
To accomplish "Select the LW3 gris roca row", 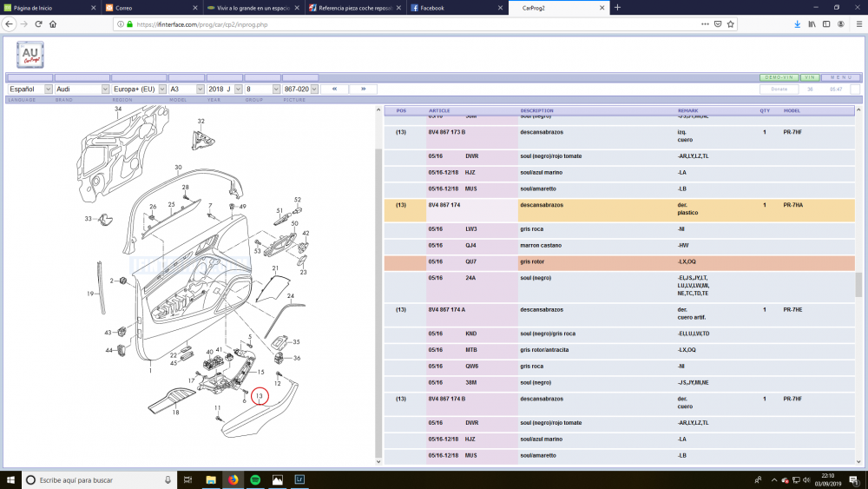I will [620, 230].
